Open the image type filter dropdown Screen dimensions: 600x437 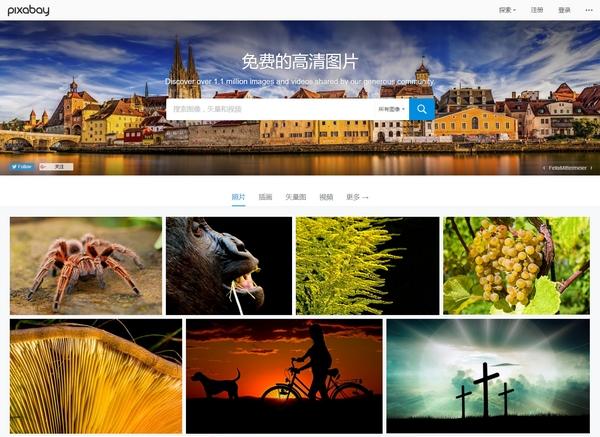pos(391,109)
